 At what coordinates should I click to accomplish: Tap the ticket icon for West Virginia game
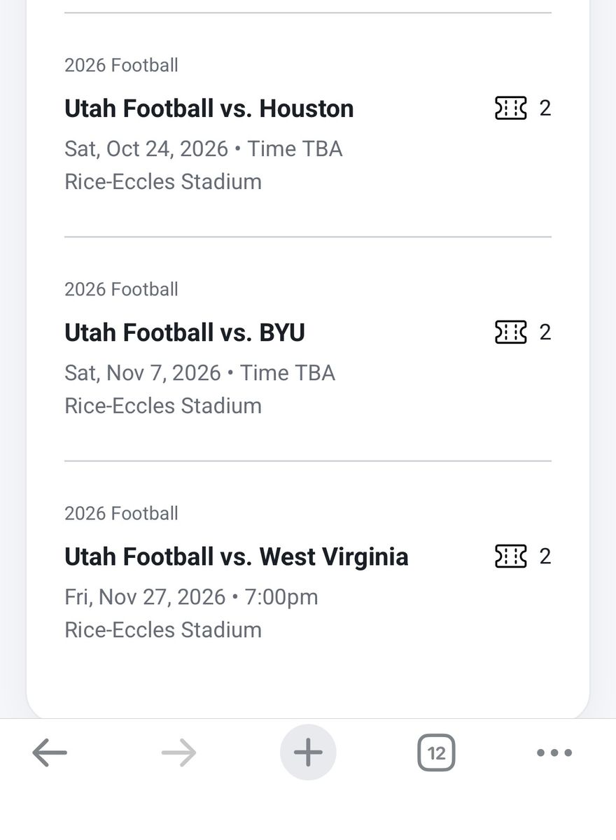click(510, 556)
